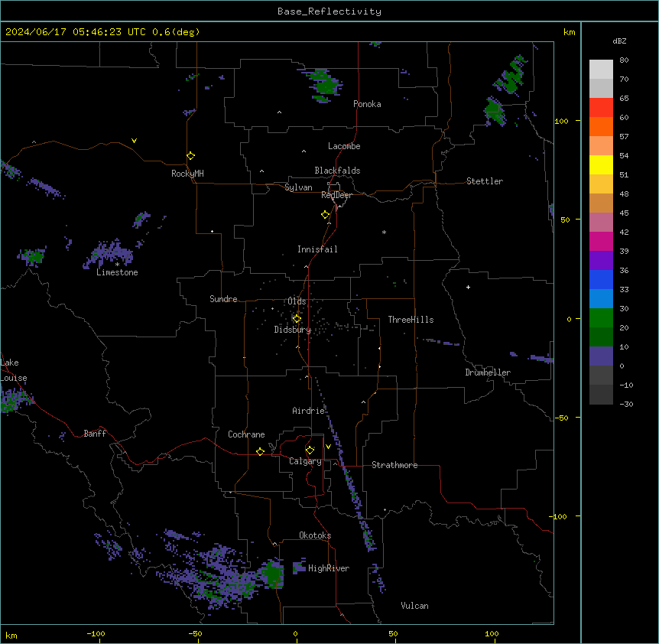Click the yellow marker at Cochrane
Screen dimensions: 659x644
coord(260,451)
